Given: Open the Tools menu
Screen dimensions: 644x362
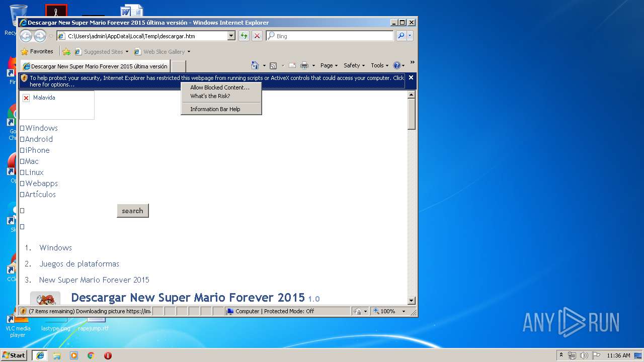Looking at the screenshot, I should coord(380,65).
